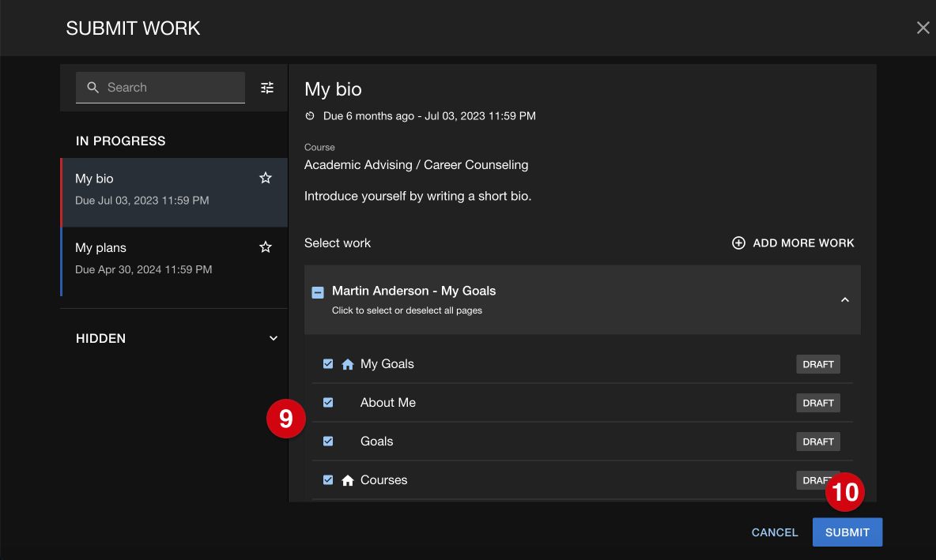The height and width of the screenshot is (560, 936).
Task: Click the home icon beside Courses
Action: (347, 480)
